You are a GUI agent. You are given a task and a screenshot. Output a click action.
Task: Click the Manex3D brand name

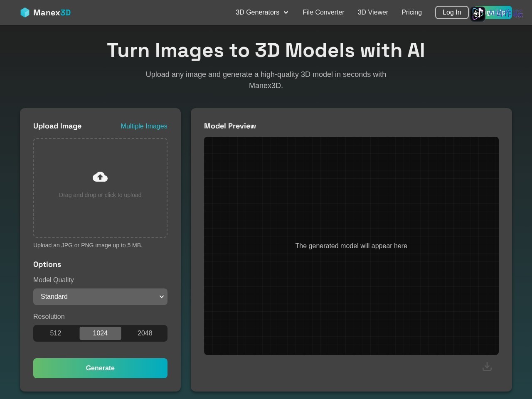tap(52, 12)
